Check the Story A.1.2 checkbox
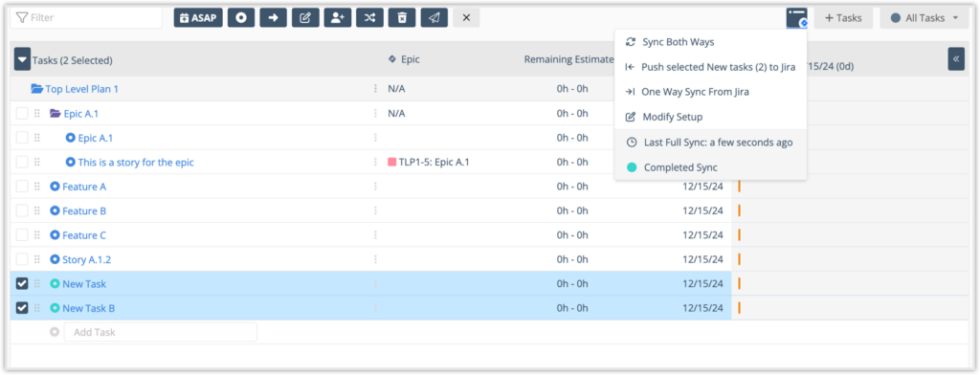 (23, 260)
